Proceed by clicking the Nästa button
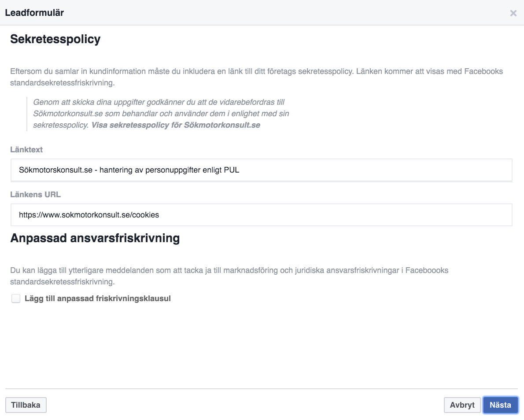 (500, 405)
